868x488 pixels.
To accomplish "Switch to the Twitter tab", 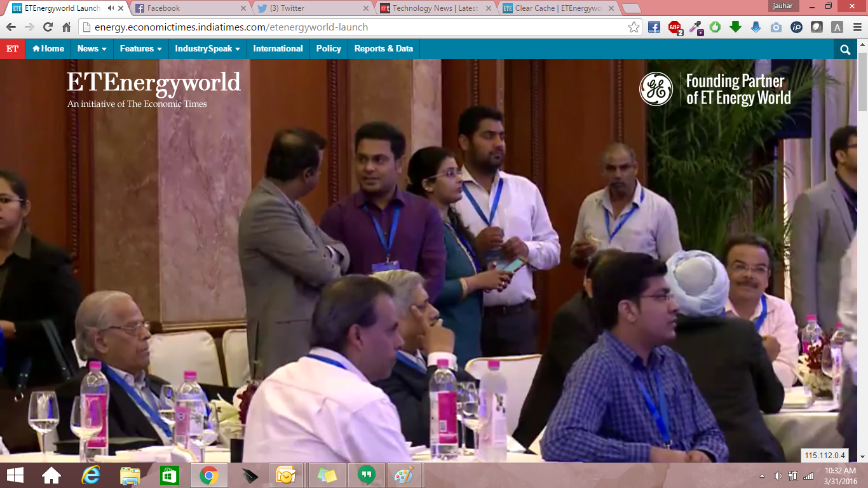I will [x=311, y=8].
